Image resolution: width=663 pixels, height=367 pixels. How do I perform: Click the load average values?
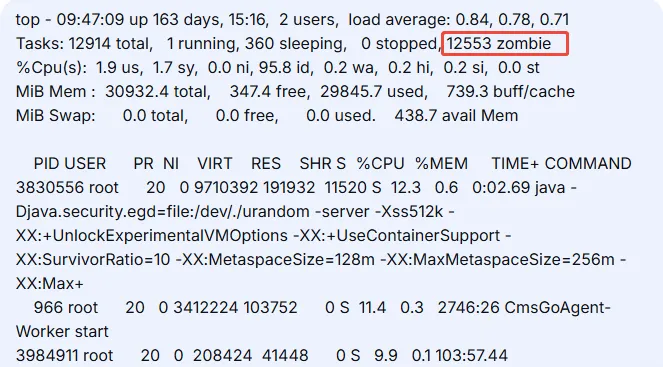pos(512,19)
